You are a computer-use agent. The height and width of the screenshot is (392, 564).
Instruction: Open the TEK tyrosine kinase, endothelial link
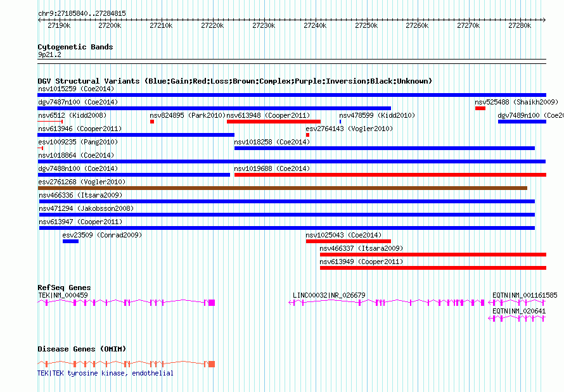pos(105,373)
